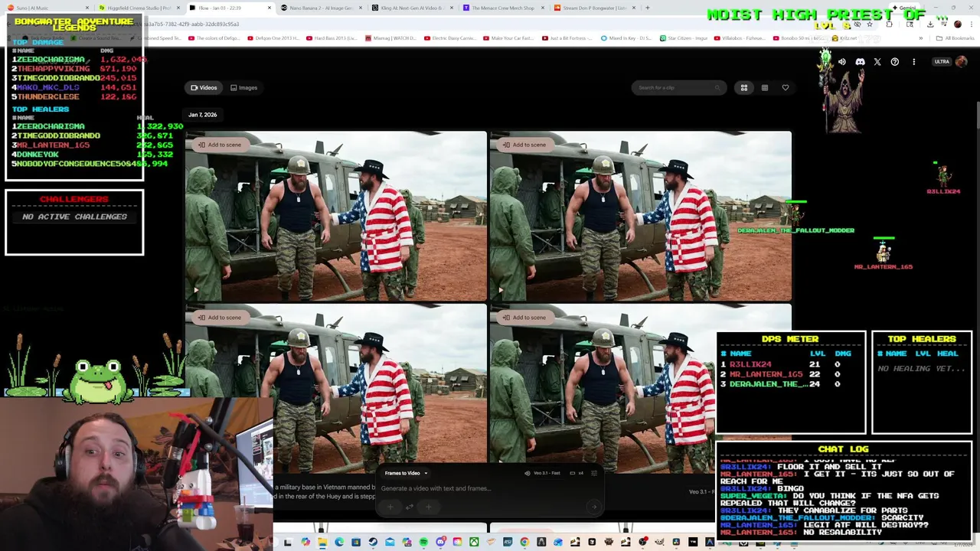Open Google Chrome from the taskbar

[x=524, y=543]
